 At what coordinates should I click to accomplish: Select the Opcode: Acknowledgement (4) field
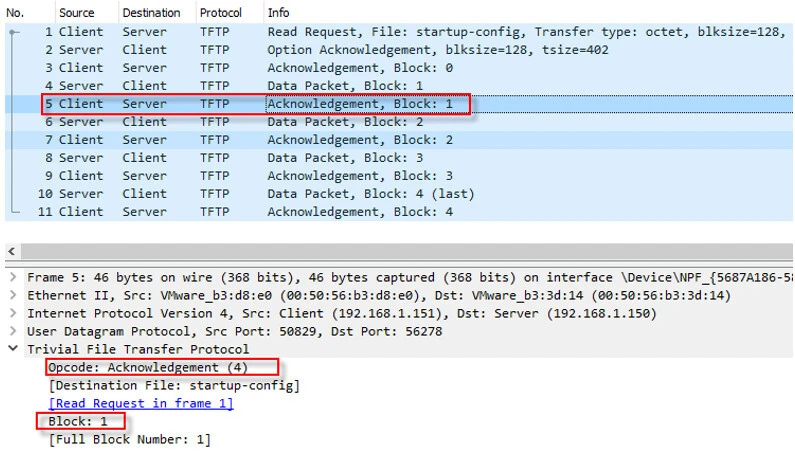point(148,367)
